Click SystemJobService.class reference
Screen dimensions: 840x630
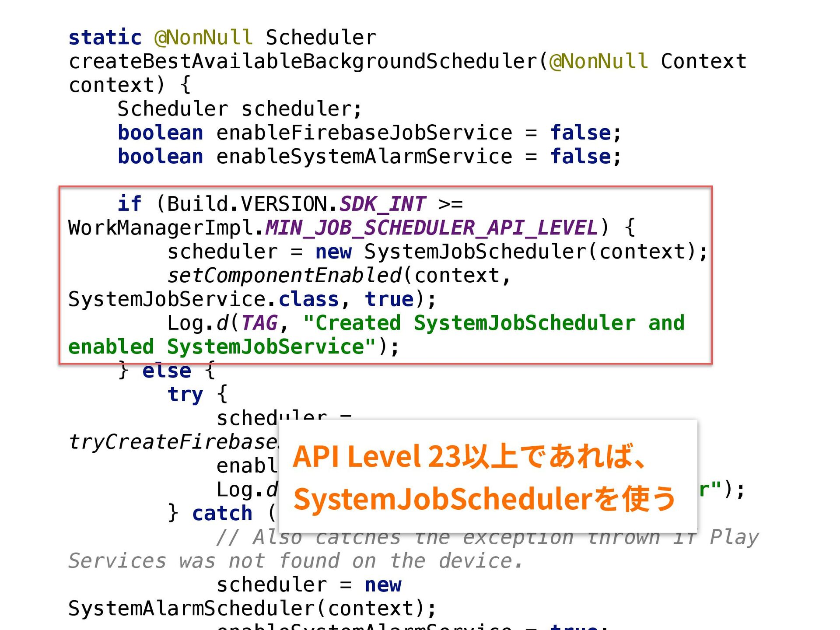203,300
